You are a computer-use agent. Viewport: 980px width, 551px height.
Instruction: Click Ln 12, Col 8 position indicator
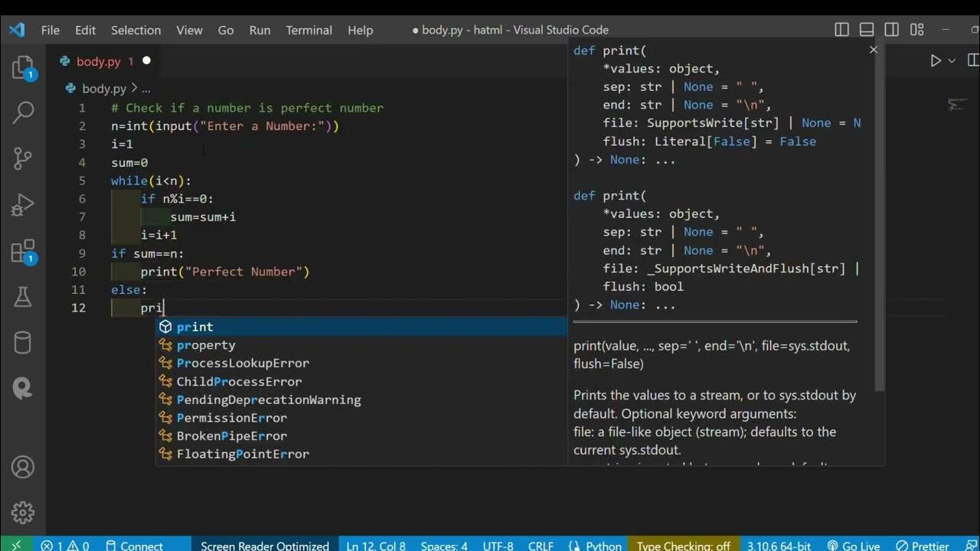pos(376,546)
